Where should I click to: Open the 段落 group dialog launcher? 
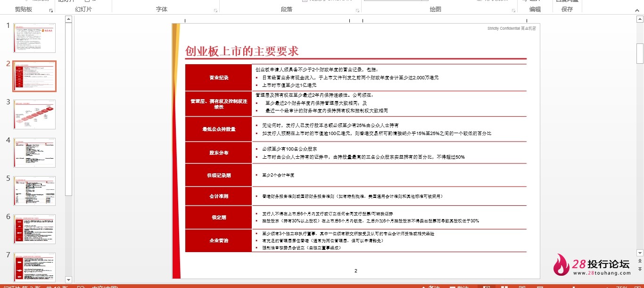357,10
